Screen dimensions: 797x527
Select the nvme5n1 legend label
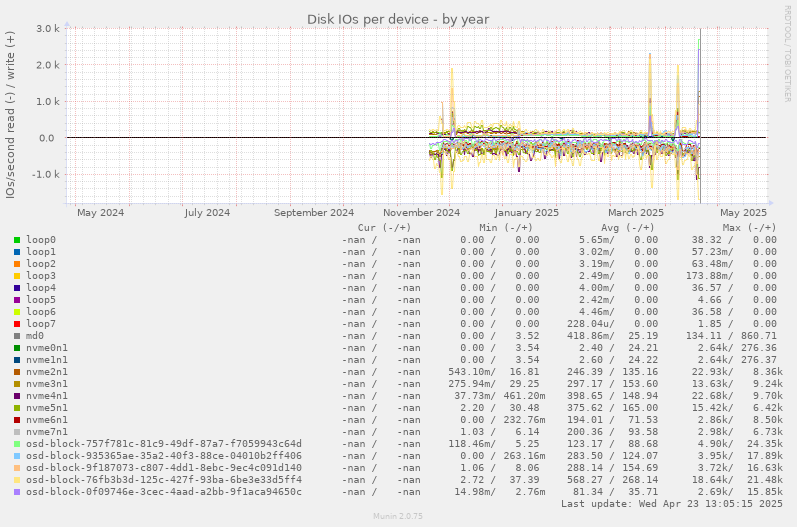pos(47,408)
